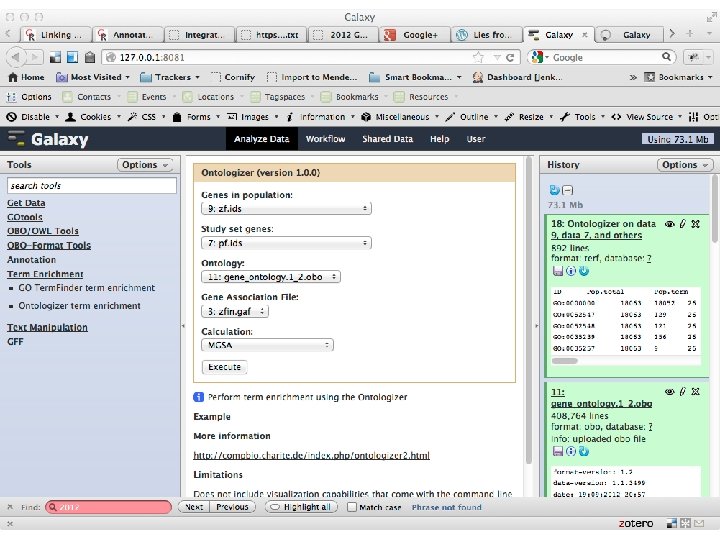Open Study set genes dropdown
The height and width of the screenshot is (540, 720).
click(x=286, y=243)
